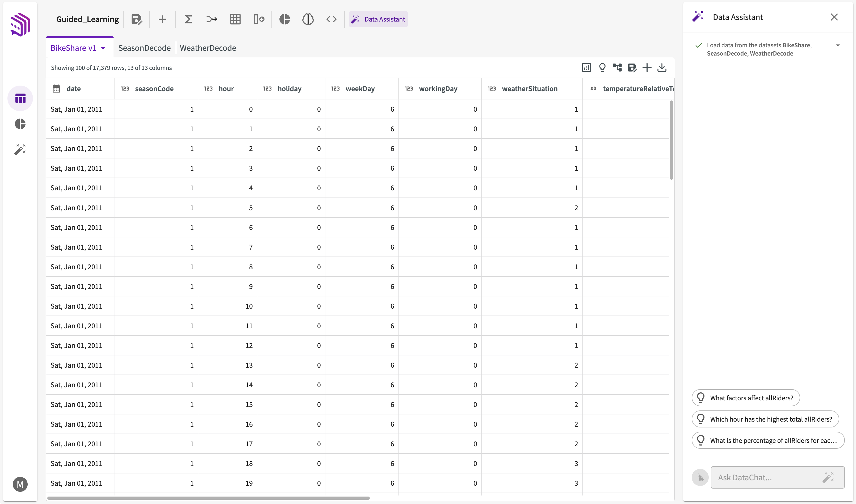Click the lineage tree icon above the table

617,68
